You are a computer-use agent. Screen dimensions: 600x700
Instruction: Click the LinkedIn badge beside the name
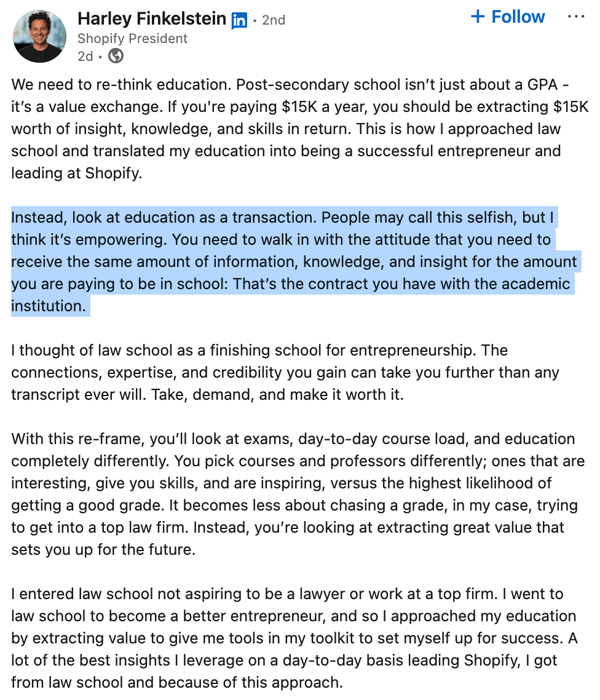click(239, 21)
